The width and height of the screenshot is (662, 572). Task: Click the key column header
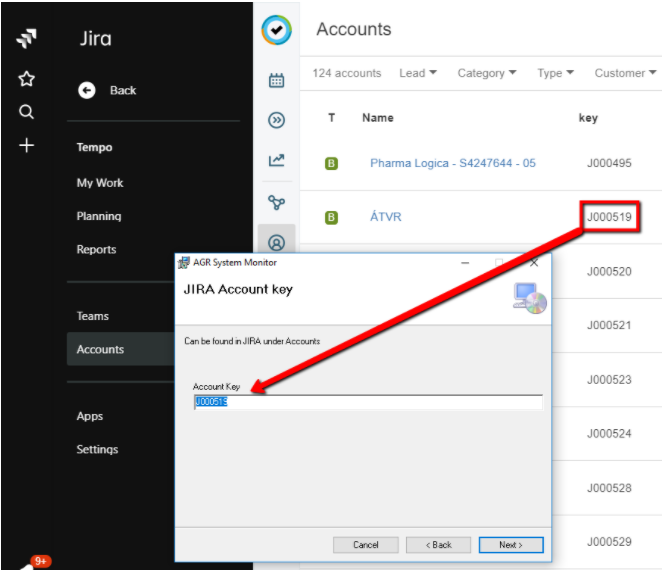(588, 118)
